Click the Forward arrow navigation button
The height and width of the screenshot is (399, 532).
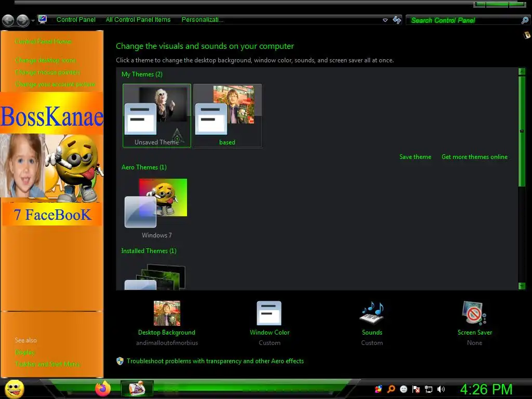23,20
